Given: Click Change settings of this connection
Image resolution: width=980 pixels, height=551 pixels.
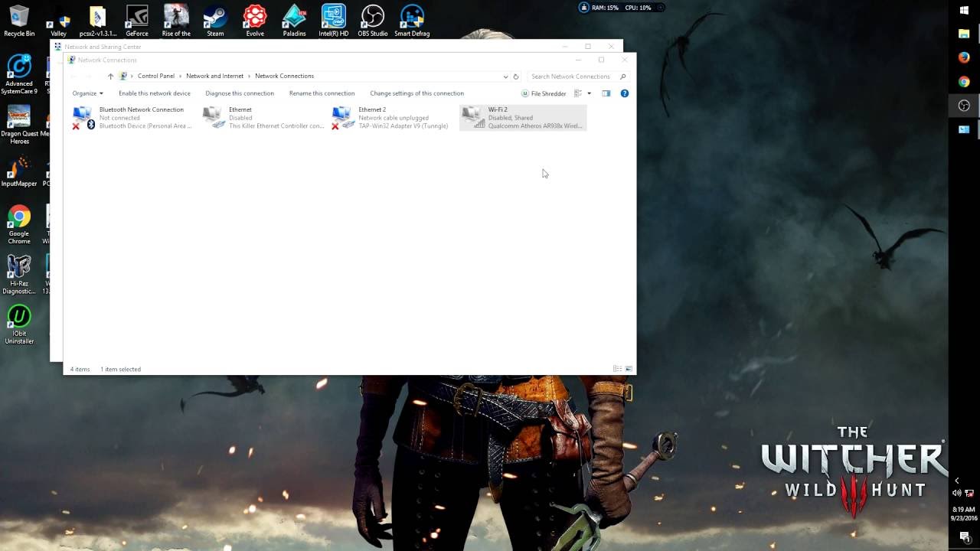Looking at the screenshot, I should [416, 93].
